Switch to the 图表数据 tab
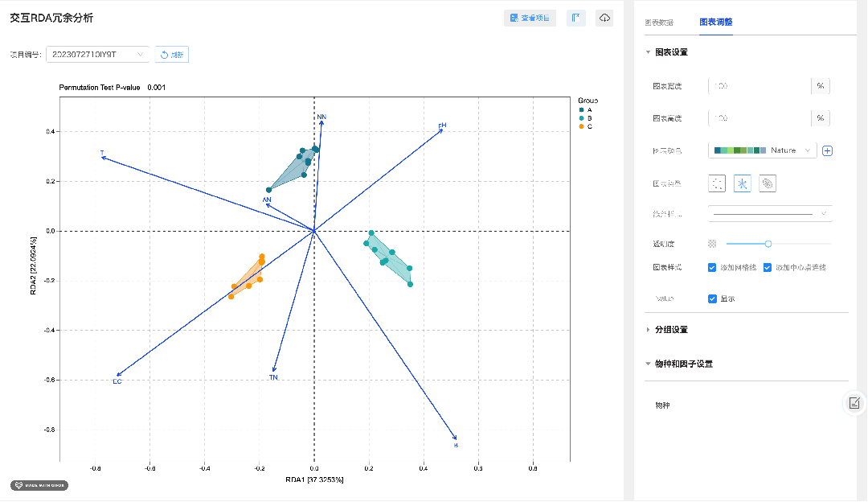Image resolution: width=868 pixels, height=502 pixels. click(x=659, y=23)
